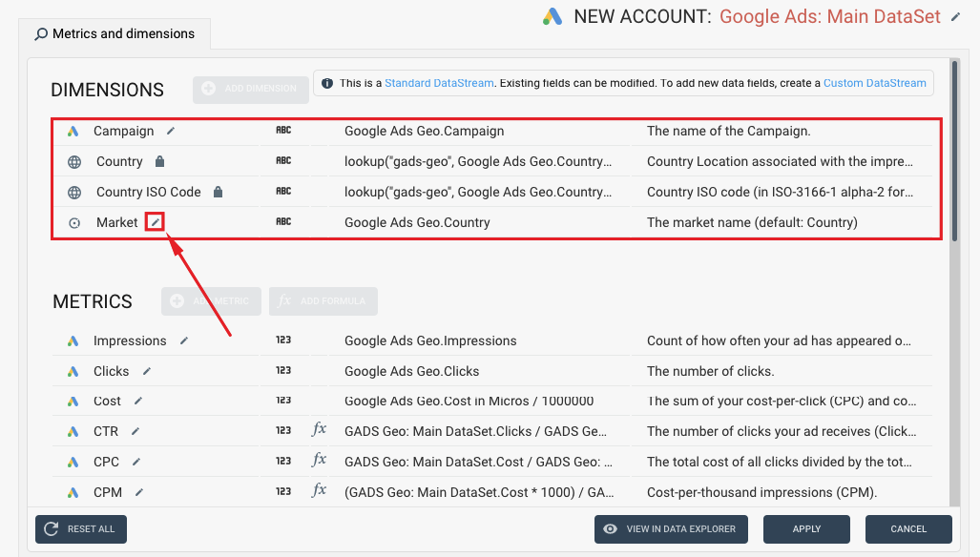The width and height of the screenshot is (980, 557).
Task: Click the Apply button
Action: pos(806,529)
